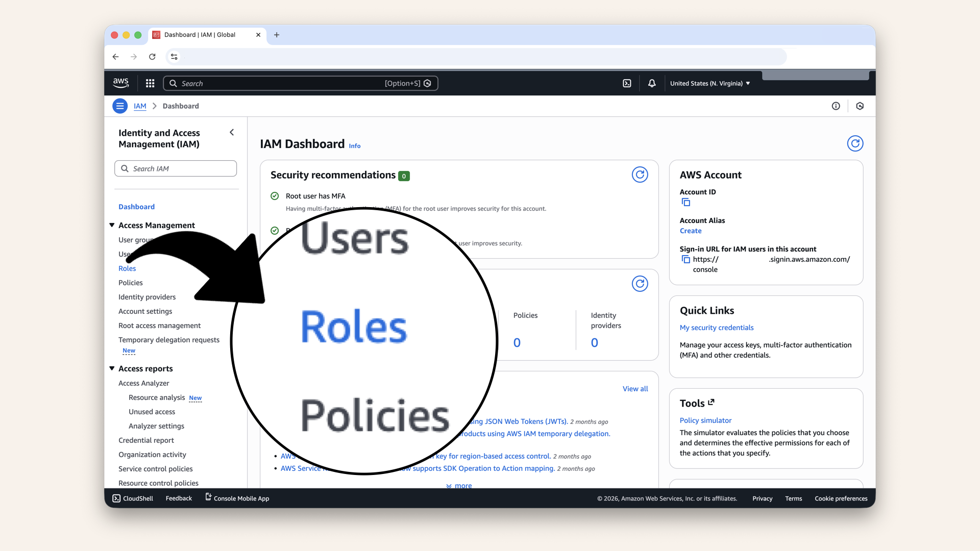The width and height of the screenshot is (980, 551).
Task: Click inside the Search IAM field
Action: [175, 168]
